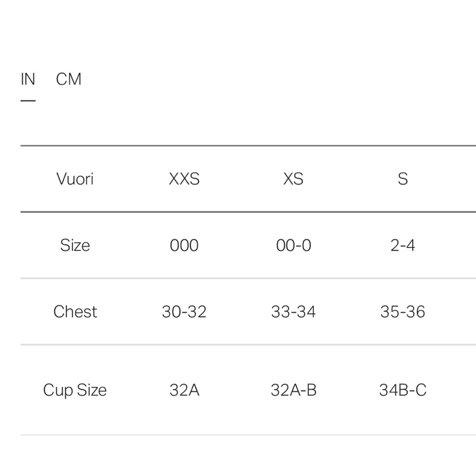Click the 33-34 chest measurement
Viewport: 476px width, 476px height.
click(x=293, y=312)
